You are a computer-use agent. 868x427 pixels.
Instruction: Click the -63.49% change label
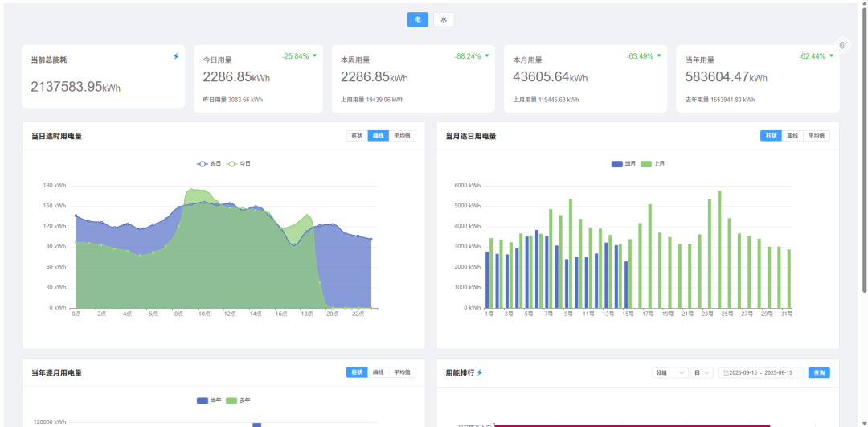coord(640,56)
